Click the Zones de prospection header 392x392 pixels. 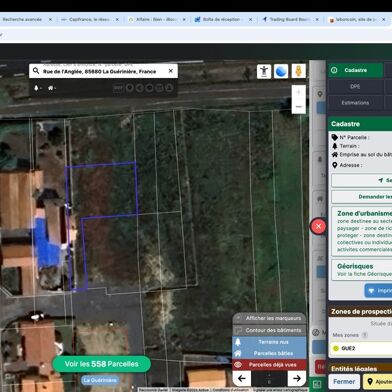click(x=361, y=312)
